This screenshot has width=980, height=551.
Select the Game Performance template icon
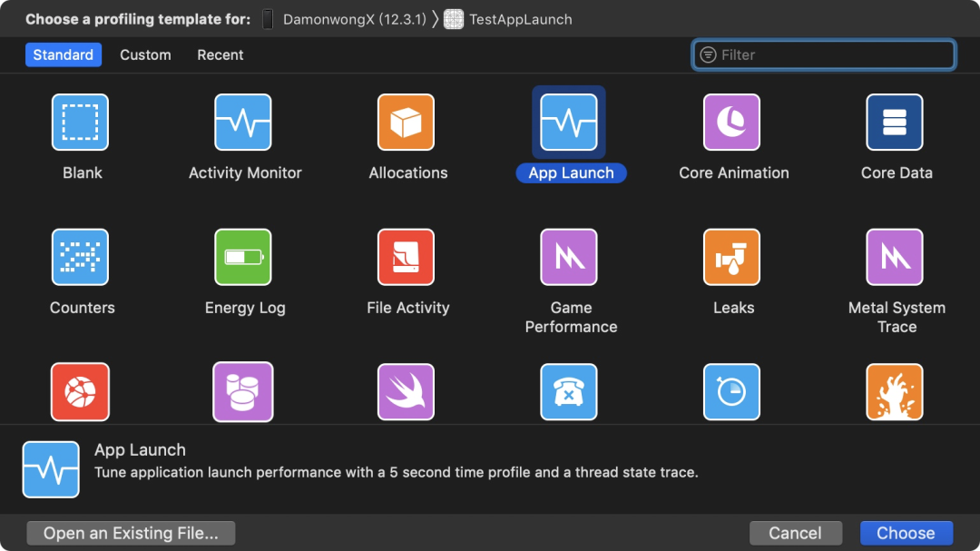click(569, 257)
